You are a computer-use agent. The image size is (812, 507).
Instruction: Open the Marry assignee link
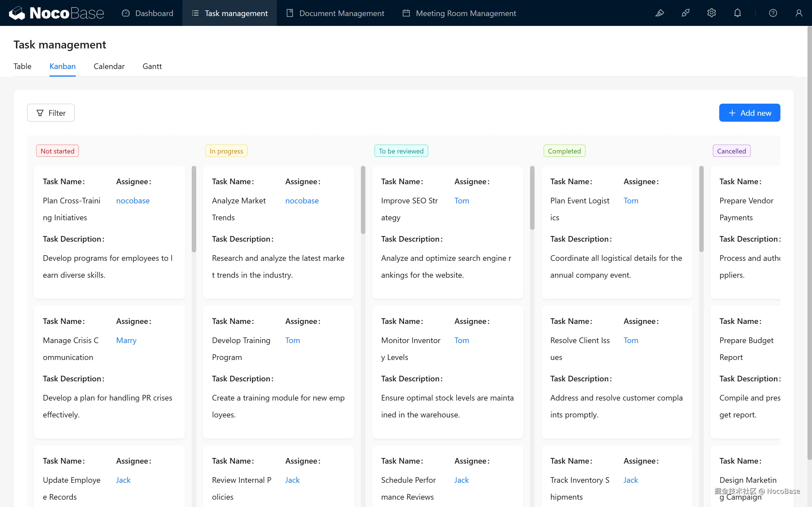(126, 340)
